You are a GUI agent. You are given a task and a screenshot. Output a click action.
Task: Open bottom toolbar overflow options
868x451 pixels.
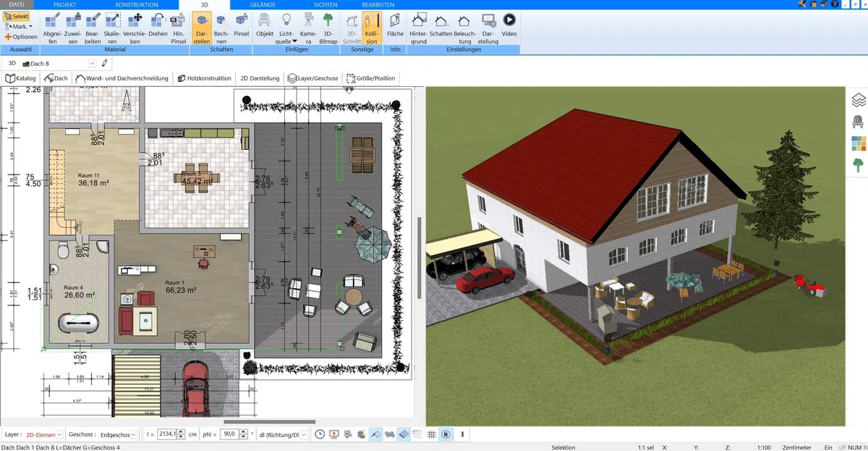(462, 434)
